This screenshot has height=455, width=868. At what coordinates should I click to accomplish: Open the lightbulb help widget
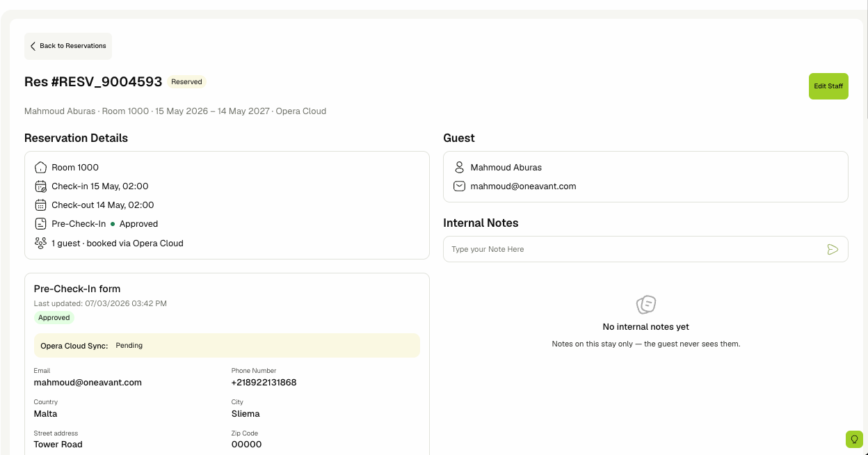coord(854,439)
